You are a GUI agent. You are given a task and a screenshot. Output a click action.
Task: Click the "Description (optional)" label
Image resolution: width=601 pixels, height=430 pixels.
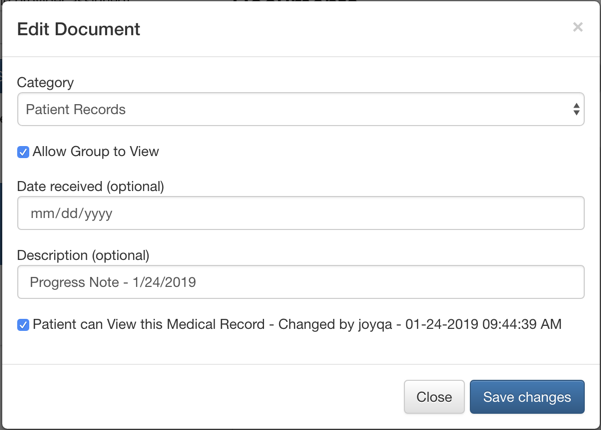83,255
